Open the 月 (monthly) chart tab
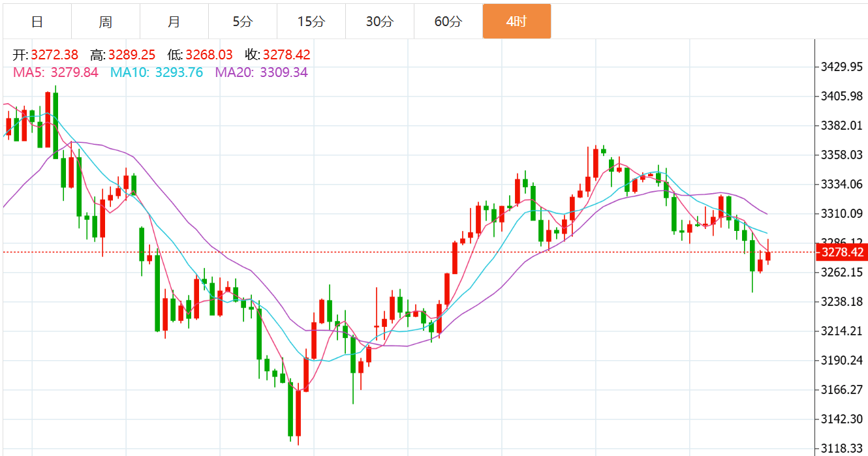The width and height of the screenshot is (868, 456). [174, 22]
